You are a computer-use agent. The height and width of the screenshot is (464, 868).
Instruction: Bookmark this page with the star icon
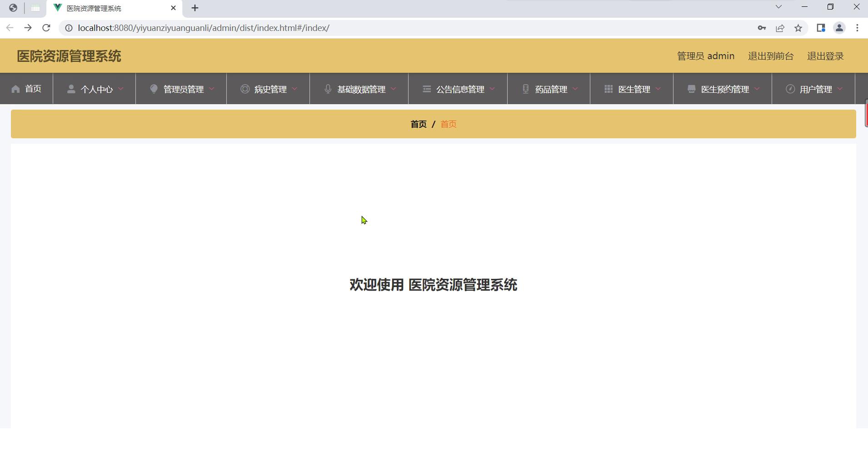click(798, 28)
